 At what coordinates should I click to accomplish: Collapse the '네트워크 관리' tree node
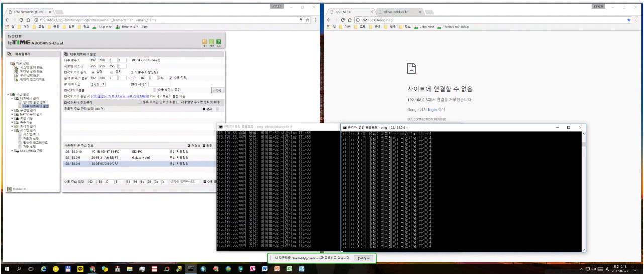pyautogui.click(x=12, y=98)
